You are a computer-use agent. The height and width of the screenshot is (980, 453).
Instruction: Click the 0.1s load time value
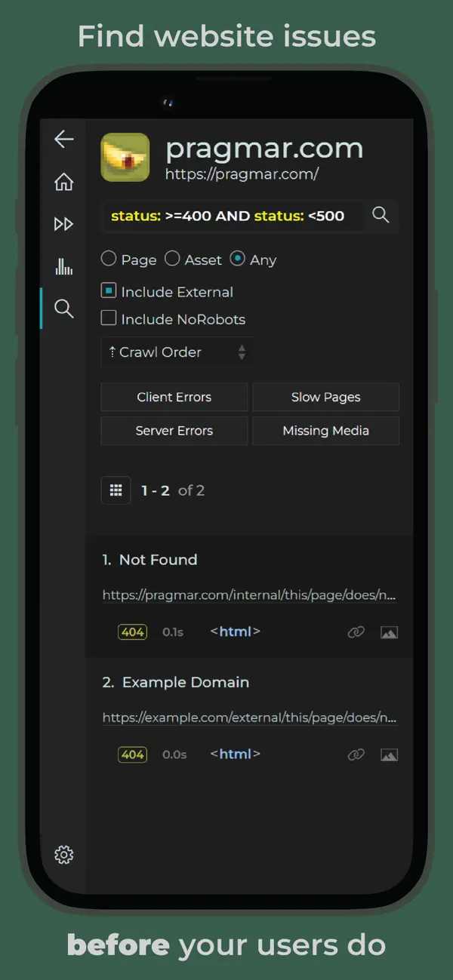point(173,632)
